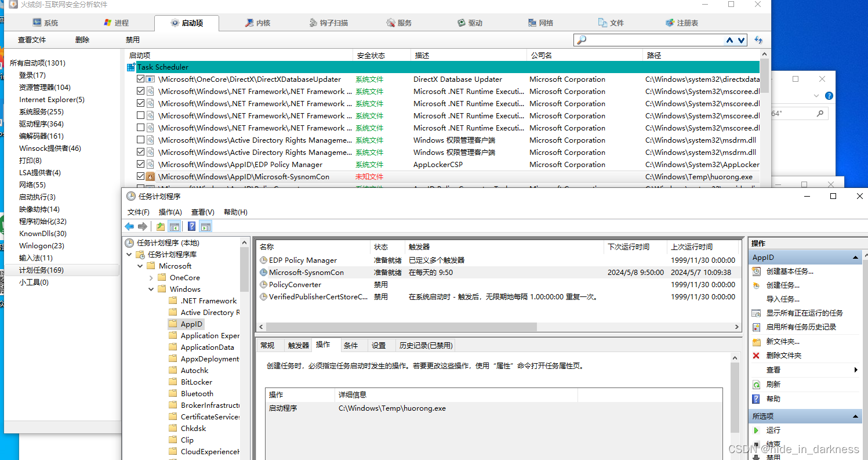Open the 历史记录(已禁用) tab
Viewport: 868px width, 460px height.
coord(426,345)
